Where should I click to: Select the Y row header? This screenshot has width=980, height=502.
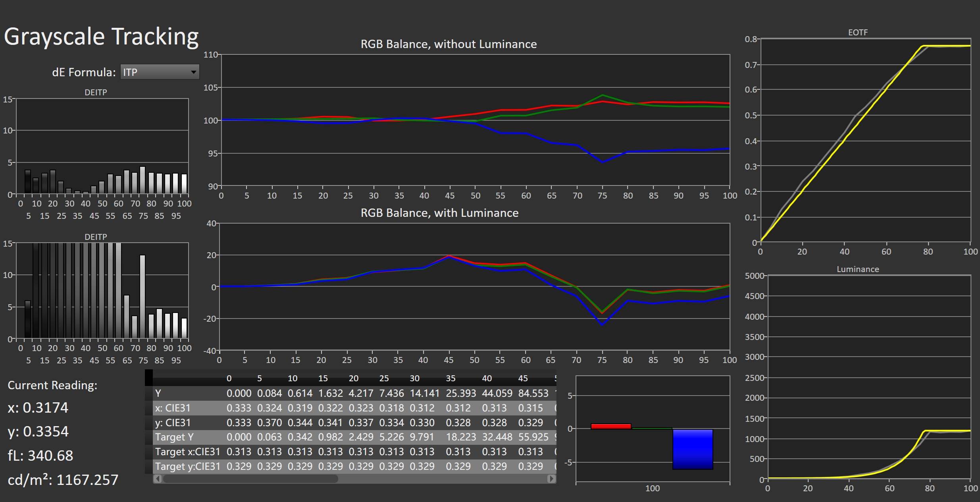click(158, 394)
